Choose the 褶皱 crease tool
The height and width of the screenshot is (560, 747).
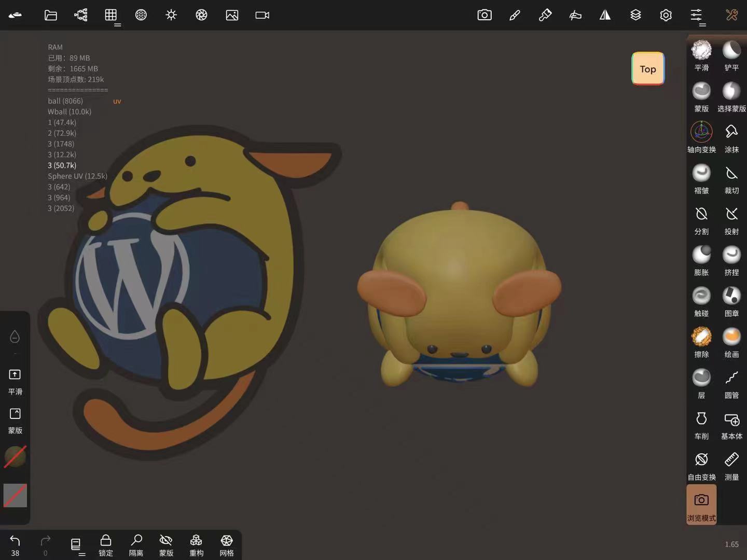pyautogui.click(x=701, y=178)
